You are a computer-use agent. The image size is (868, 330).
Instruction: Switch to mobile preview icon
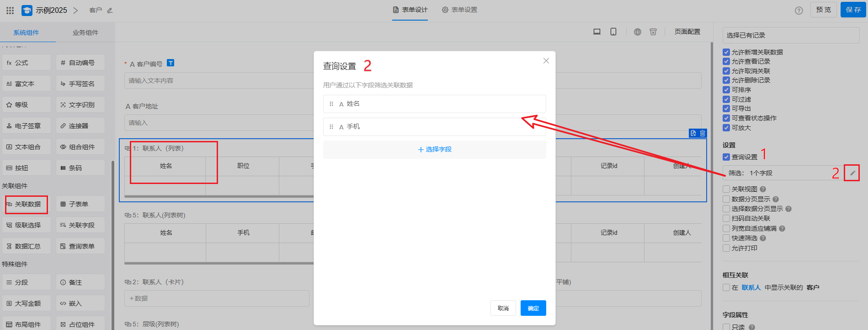[613, 32]
